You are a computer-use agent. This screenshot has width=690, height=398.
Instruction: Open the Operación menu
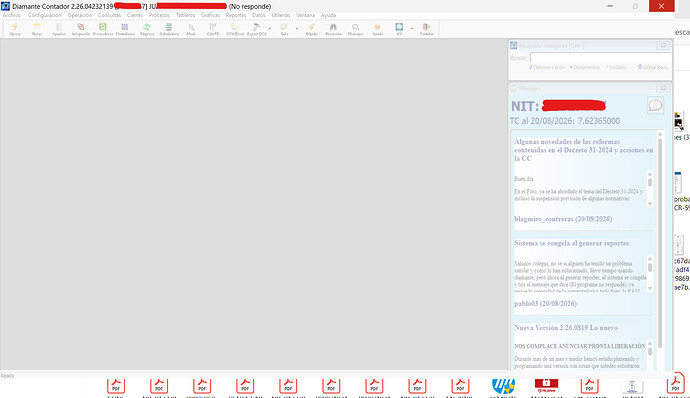click(80, 15)
